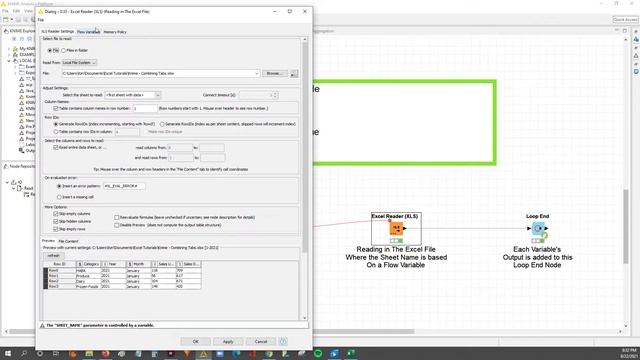Click the workflow canvas vertical scrollbar
Screen dimensions: 640x360
tap(626, 227)
